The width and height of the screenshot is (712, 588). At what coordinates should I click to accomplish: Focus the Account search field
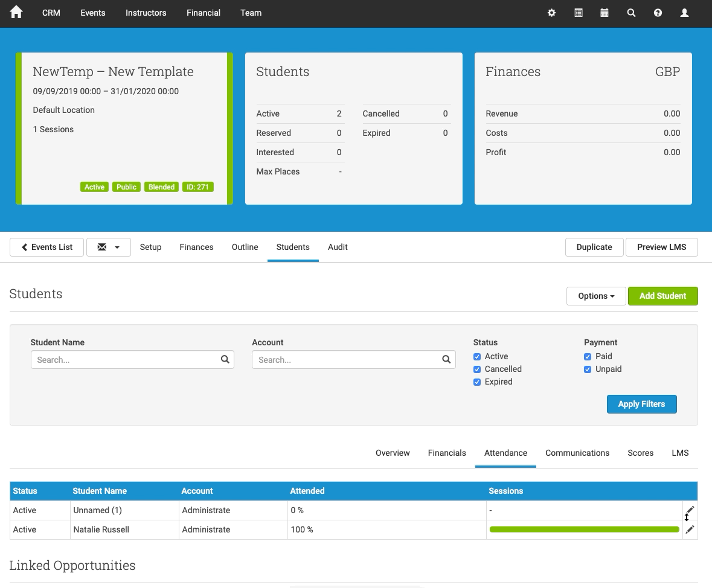pos(354,360)
